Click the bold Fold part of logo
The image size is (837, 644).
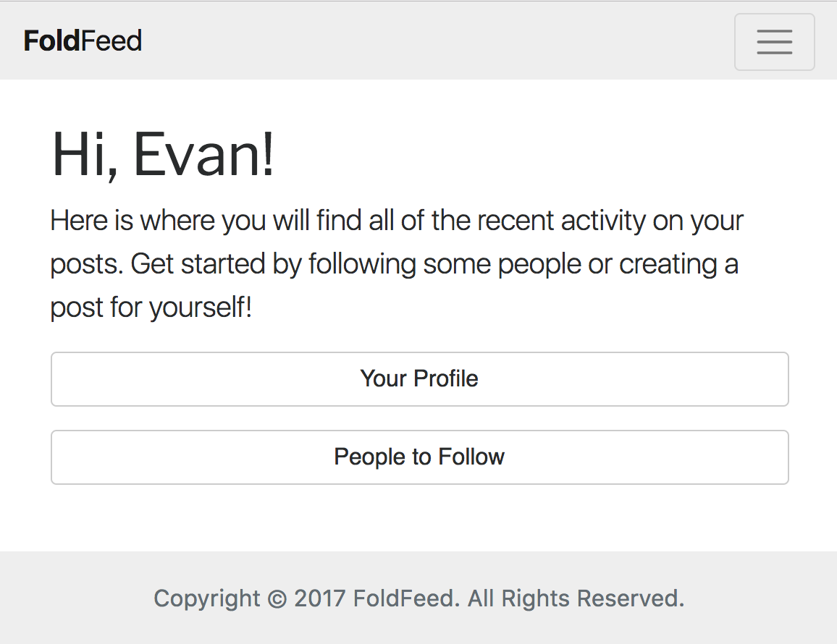point(51,41)
